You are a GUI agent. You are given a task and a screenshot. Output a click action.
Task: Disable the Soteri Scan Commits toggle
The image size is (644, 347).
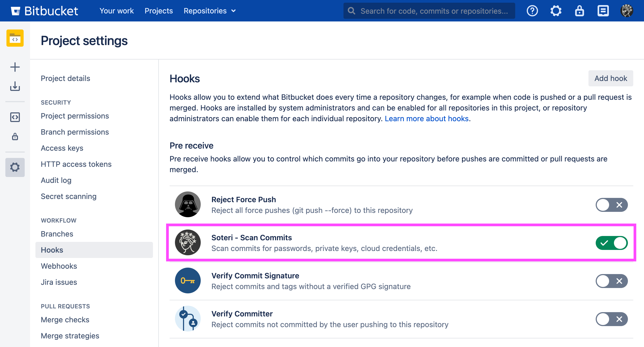[612, 243]
